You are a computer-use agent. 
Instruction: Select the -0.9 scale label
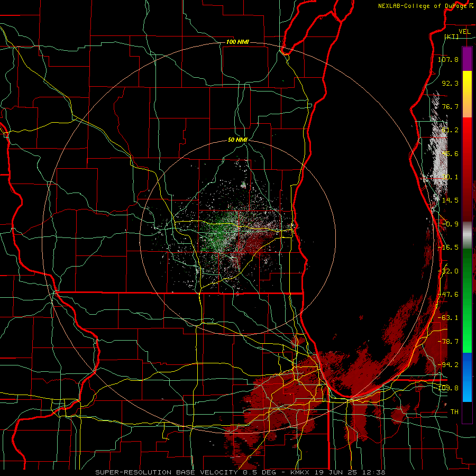pyautogui.click(x=450, y=224)
